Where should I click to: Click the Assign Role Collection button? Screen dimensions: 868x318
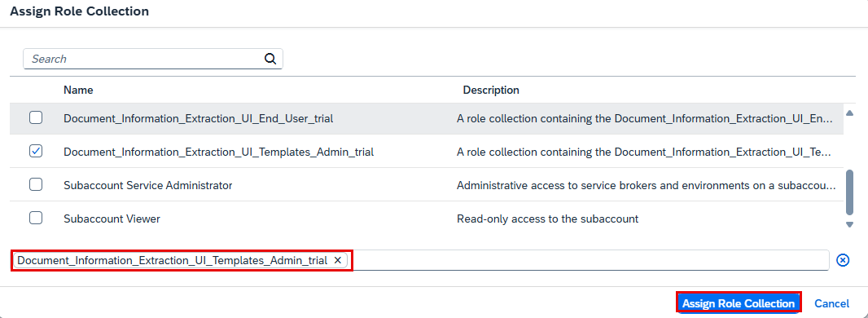click(739, 303)
